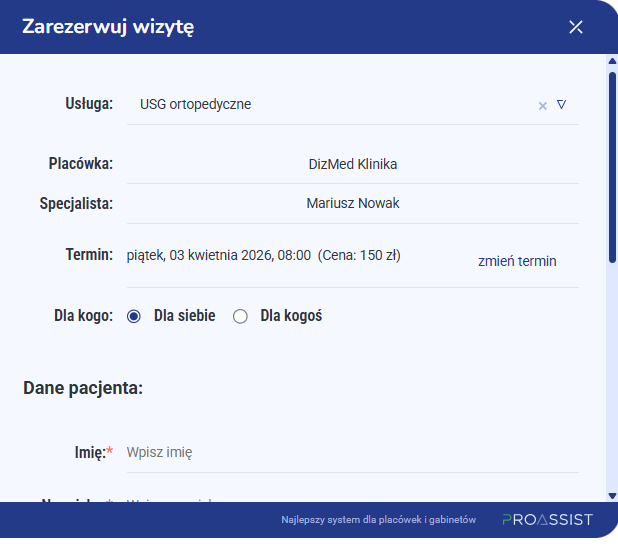Screen dimensions: 618x547
Task: Choose the Dla kogoś radio option
Action: tap(240, 316)
